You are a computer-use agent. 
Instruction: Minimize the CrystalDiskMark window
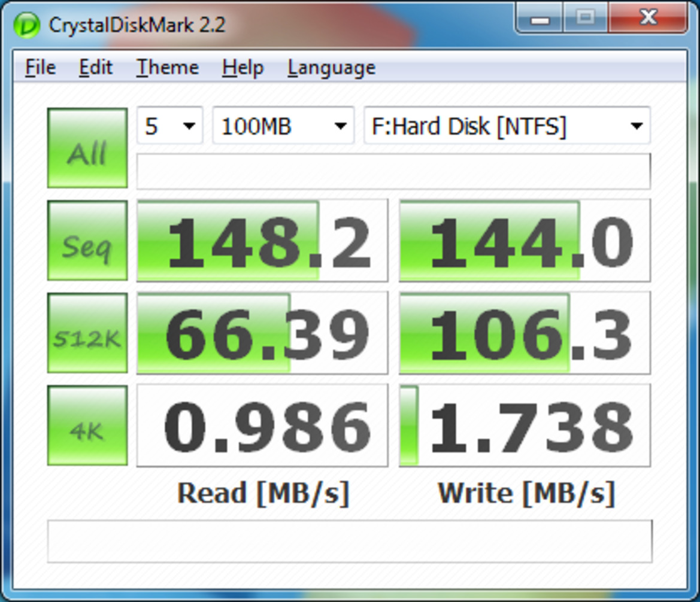540,19
